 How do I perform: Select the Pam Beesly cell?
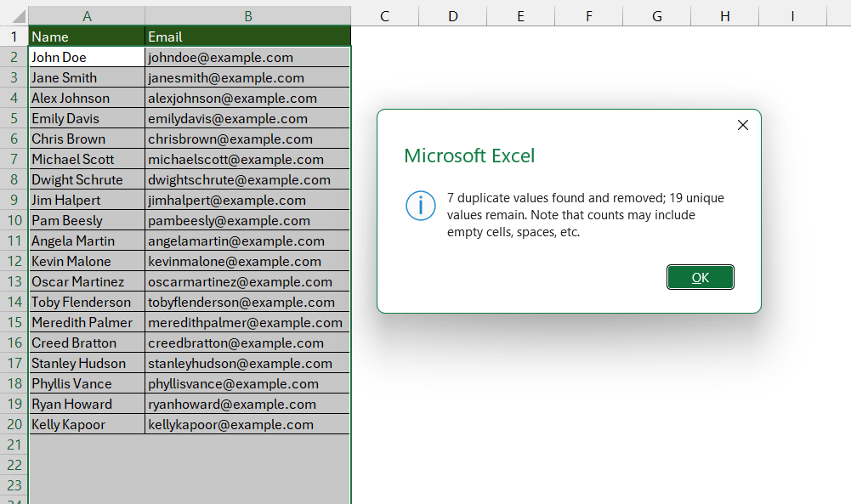tap(87, 220)
